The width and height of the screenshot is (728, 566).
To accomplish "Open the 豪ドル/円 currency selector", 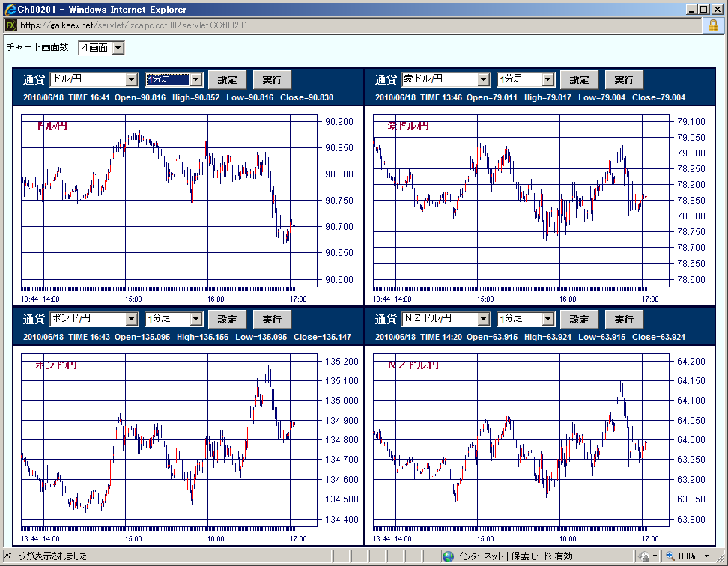I will [x=484, y=79].
